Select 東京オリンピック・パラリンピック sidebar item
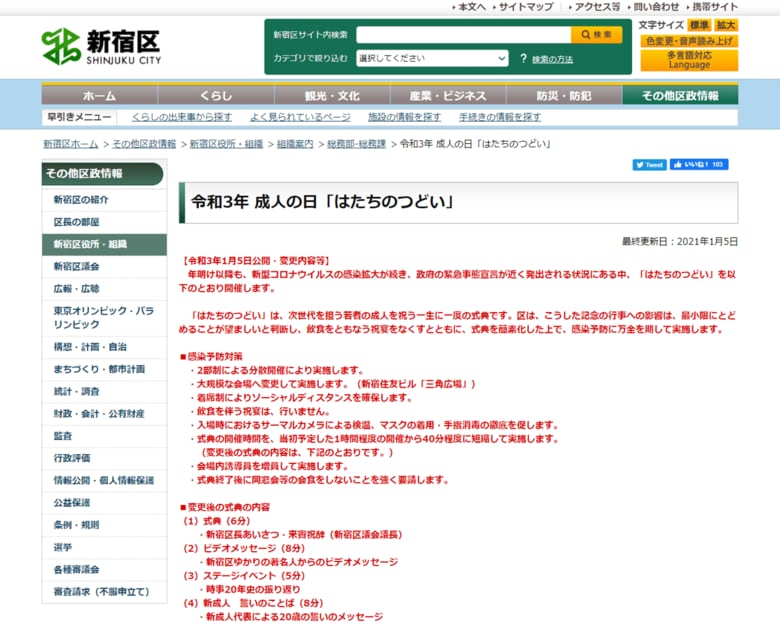The image size is (780, 629). 104,317
